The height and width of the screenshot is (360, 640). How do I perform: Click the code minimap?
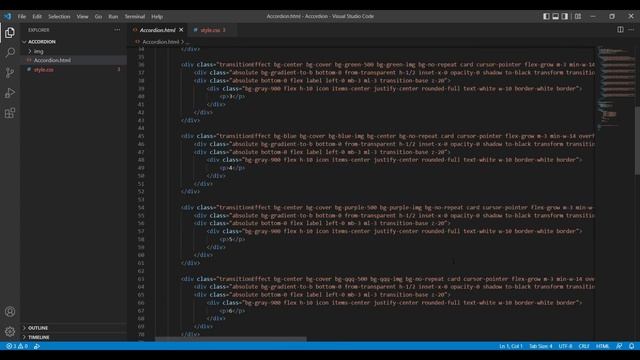tap(616, 88)
